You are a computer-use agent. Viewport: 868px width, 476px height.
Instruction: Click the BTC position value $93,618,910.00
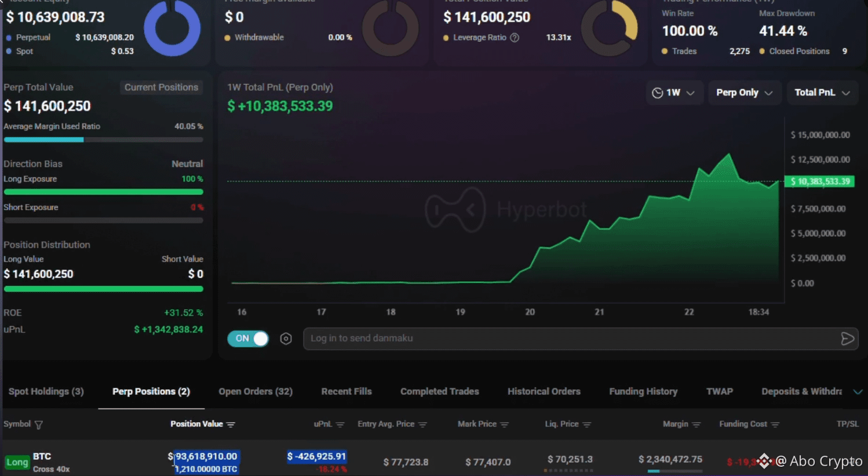pos(203,457)
